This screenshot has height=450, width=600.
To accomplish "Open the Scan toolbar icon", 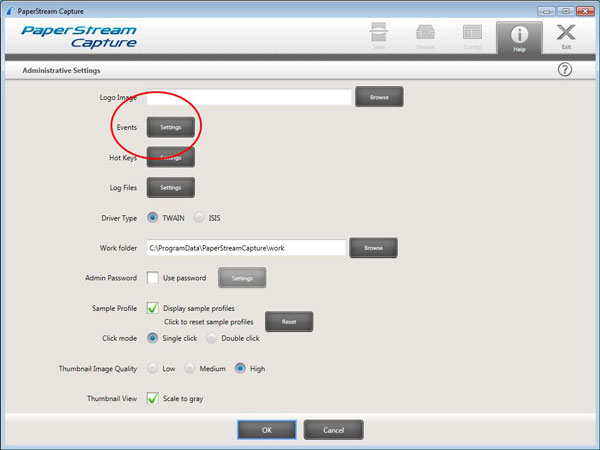I will click(x=379, y=36).
